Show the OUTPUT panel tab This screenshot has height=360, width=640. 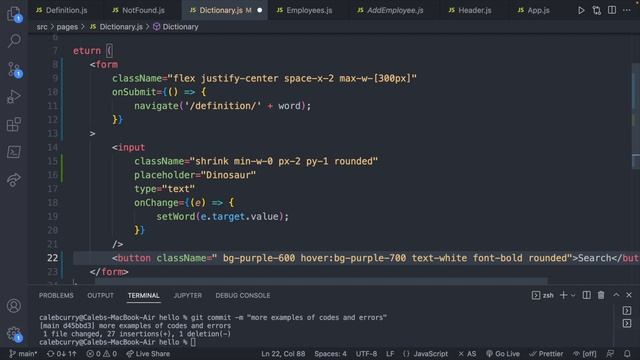click(x=100, y=295)
